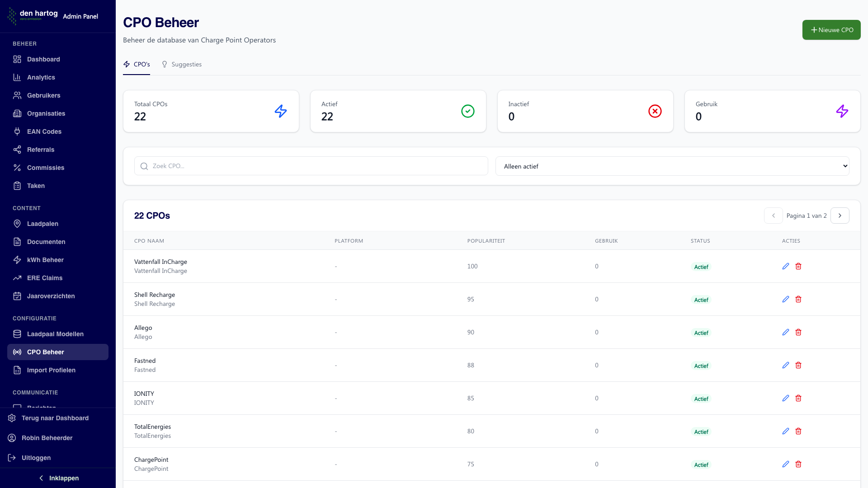Viewport: 868px width, 488px height.
Task: Click popularity value 95 for Shell Recharge
Action: pyautogui.click(x=471, y=299)
